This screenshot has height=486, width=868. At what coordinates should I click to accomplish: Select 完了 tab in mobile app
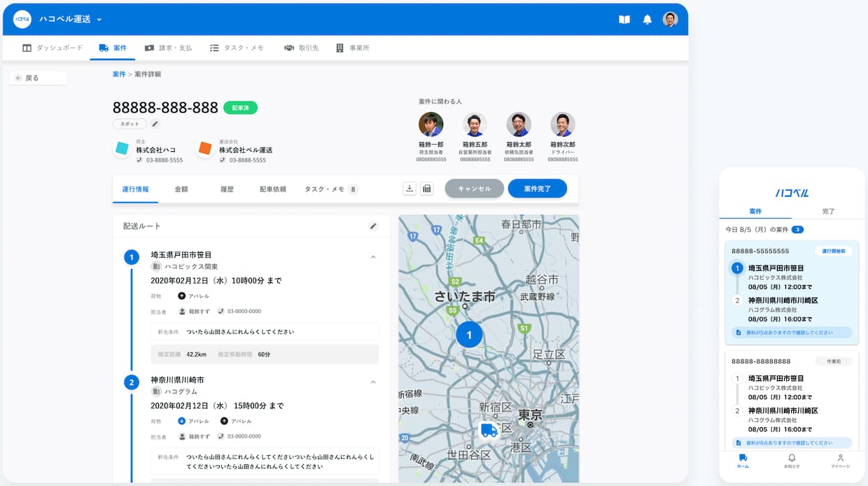(828, 211)
